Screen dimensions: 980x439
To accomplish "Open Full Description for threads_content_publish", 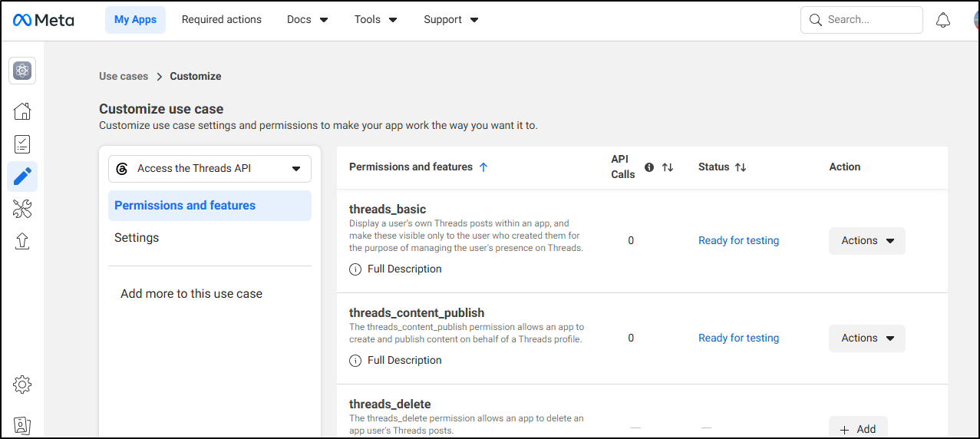I will point(404,361).
